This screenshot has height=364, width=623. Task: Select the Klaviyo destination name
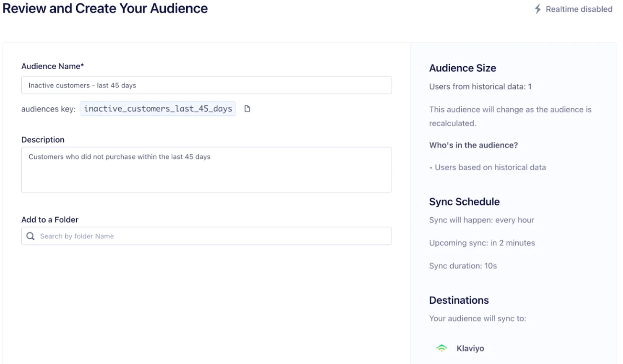[470, 349]
